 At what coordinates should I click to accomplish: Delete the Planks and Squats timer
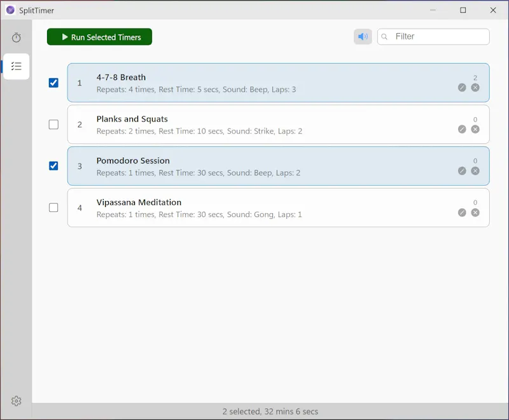475,129
